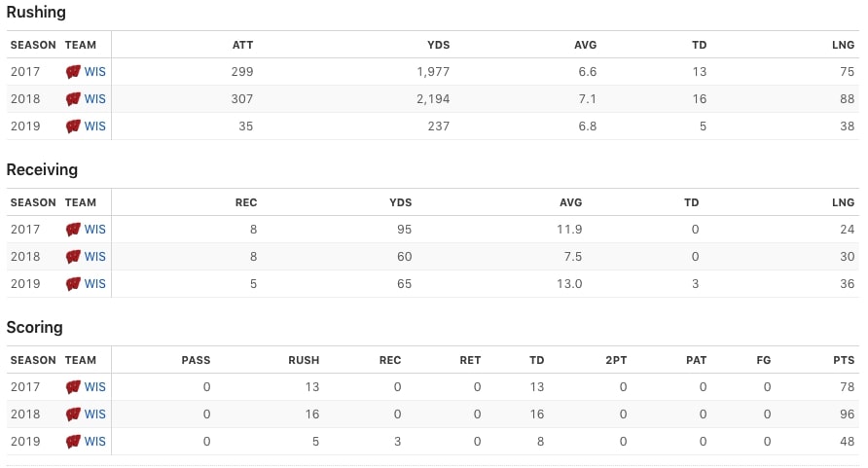The width and height of the screenshot is (868, 468).
Task: Open the Wisconsin logo in 2018 Scoring row
Action: (73, 414)
